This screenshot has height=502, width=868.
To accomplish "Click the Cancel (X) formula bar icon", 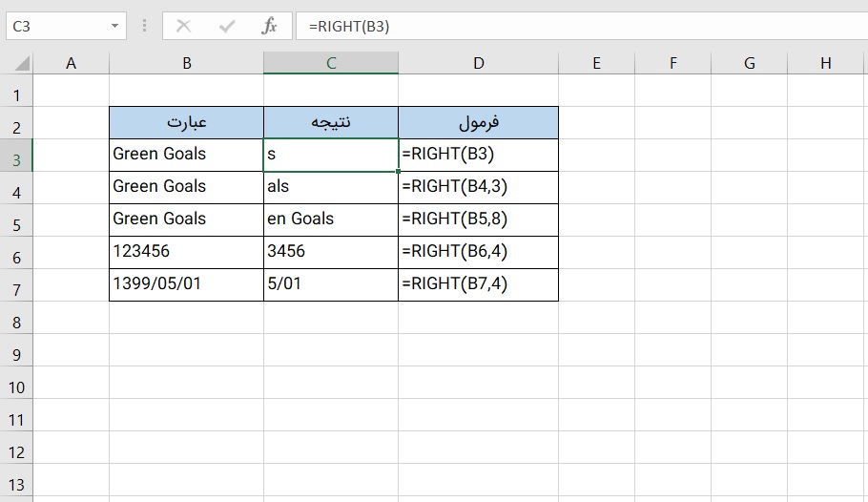I will (183, 27).
